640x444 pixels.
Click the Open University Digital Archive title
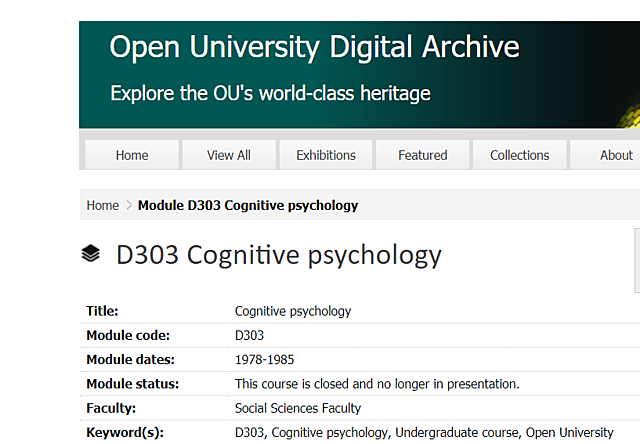point(314,47)
